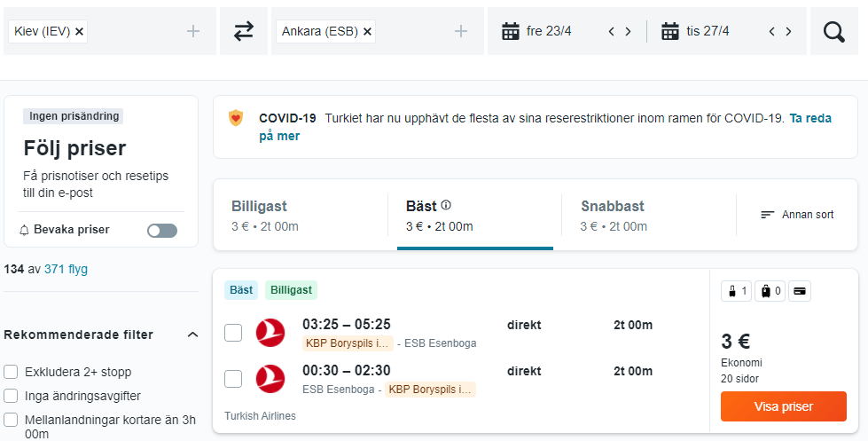Screen dimensions: 868x441
Task: Go to next departure date
Action: click(x=628, y=32)
